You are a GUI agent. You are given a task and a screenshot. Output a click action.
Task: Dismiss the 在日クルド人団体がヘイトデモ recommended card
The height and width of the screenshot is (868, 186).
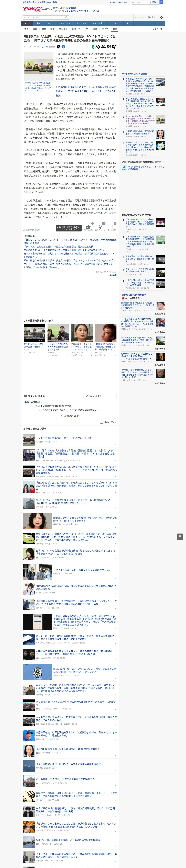tap(68, 355)
